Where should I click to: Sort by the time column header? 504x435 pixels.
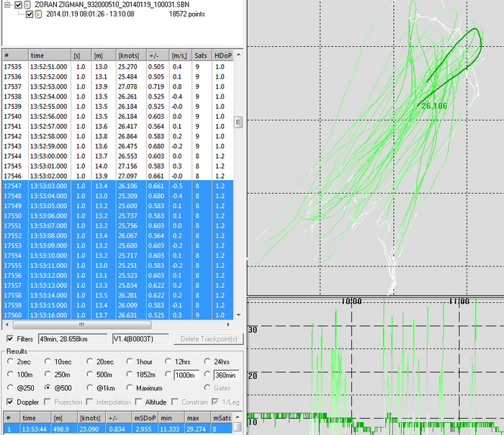click(x=50, y=55)
